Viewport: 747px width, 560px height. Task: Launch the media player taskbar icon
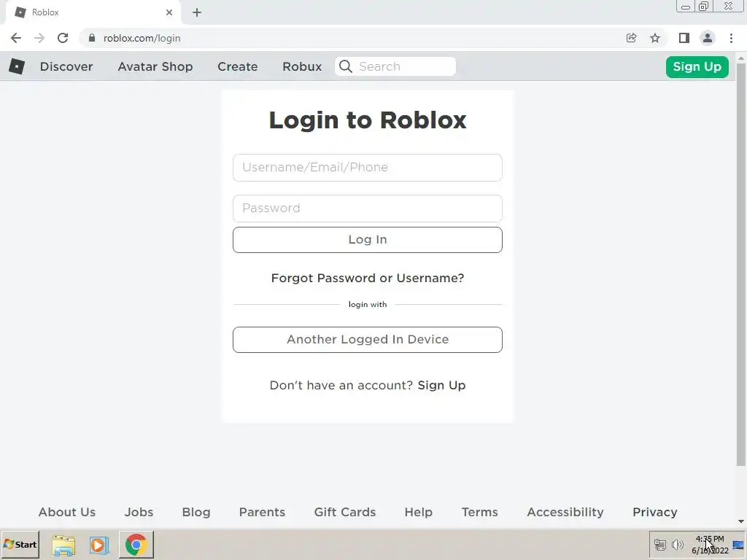click(99, 545)
